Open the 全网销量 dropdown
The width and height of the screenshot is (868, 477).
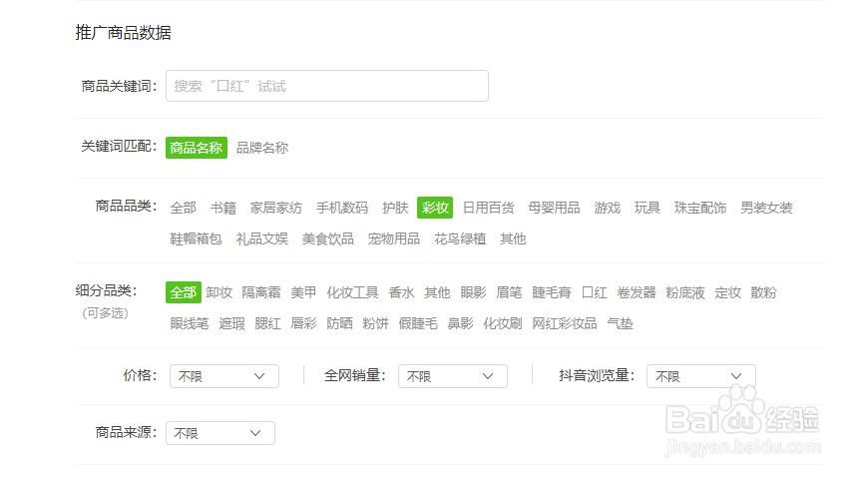click(453, 376)
